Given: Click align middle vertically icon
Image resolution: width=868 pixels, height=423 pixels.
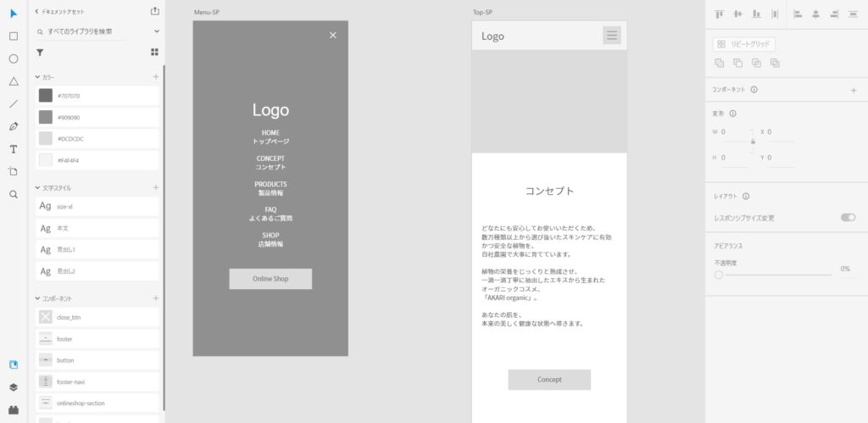Looking at the screenshot, I should (737, 14).
